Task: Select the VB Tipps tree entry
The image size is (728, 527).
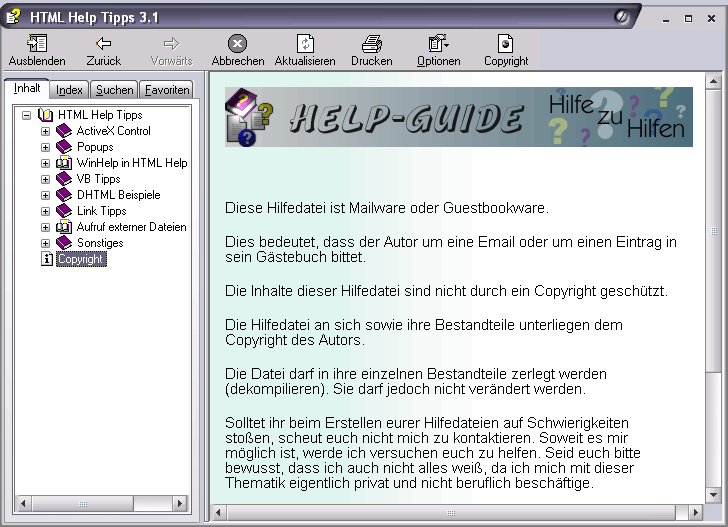Action: coord(98,179)
